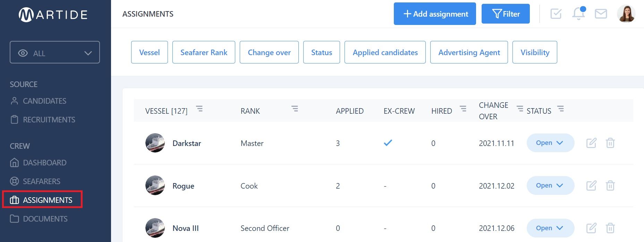Image resolution: width=644 pixels, height=242 pixels.
Task: Open the Darkstar vessel name
Action: 187,143
